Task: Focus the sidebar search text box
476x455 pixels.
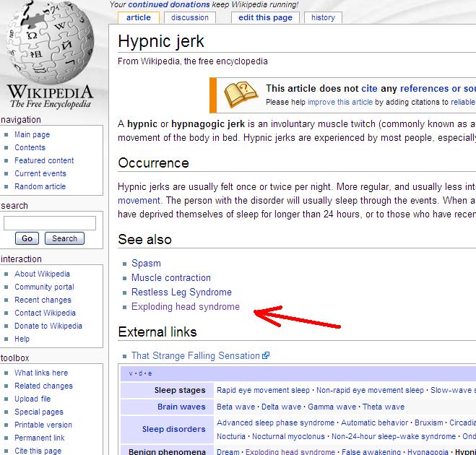Action: pyautogui.click(x=49, y=222)
